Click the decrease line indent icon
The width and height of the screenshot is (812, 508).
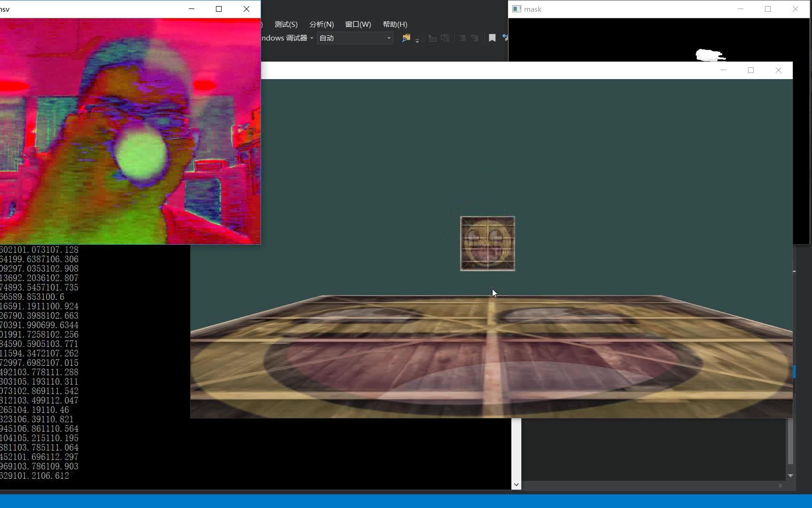coord(462,38)
